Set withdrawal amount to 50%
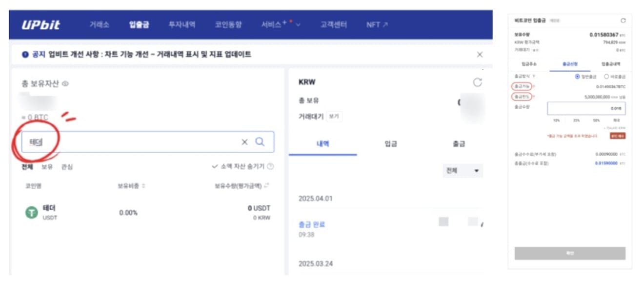Screen dimensions: 644x283 tap(596, 120)
